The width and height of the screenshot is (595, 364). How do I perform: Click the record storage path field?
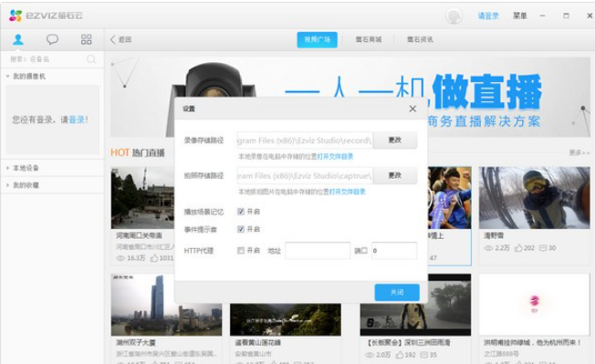pos(305,140)
